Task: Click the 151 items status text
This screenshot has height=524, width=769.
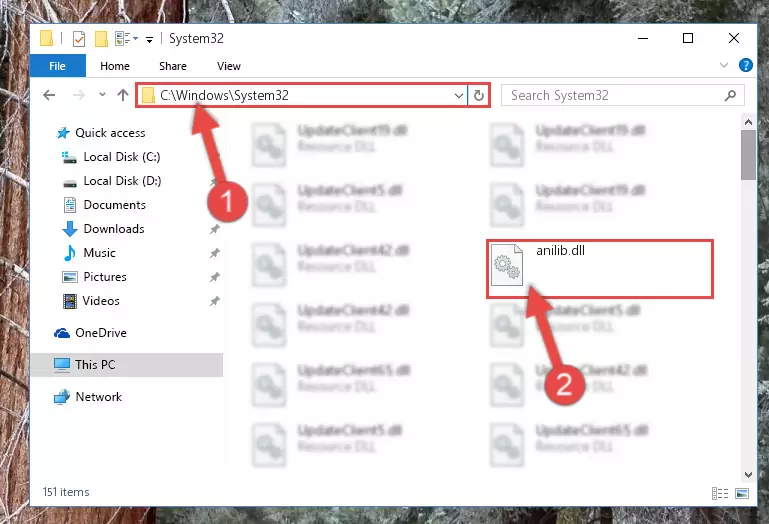Action: pyautogui.click(x=66, y=492)
